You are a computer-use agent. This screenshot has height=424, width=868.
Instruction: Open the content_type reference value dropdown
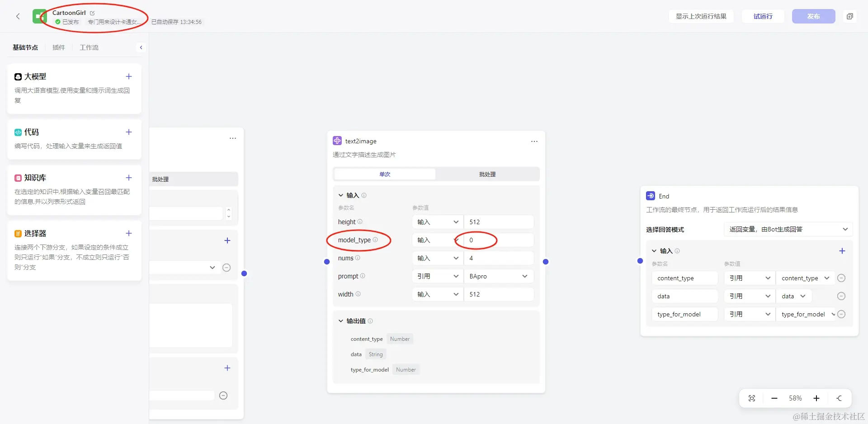(x=806, y=278)
